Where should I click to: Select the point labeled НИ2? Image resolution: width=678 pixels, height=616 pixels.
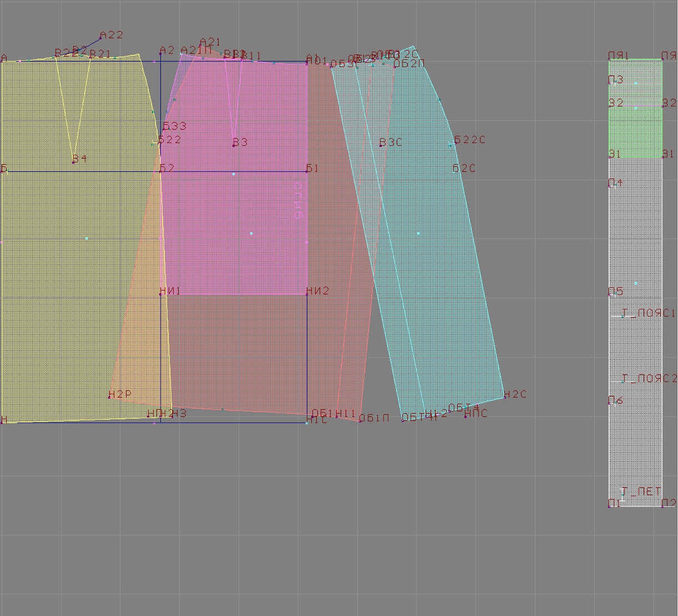point(307,294)
